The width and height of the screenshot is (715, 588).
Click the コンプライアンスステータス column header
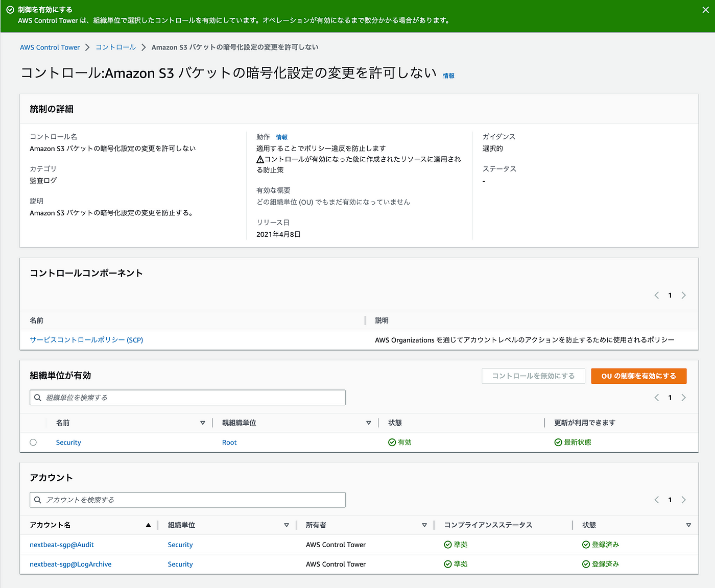pyautogui.click(x=488, y=525)
